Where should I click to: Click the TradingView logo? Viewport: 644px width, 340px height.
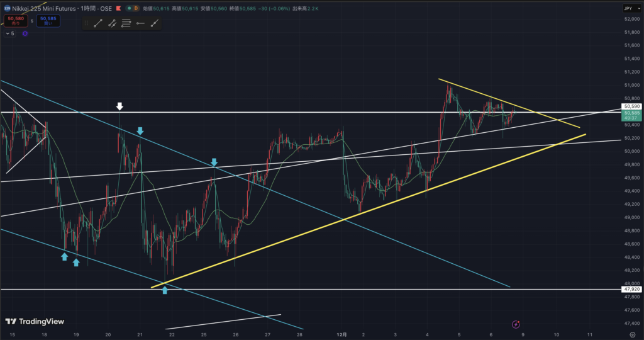click(x=35, y=322)
